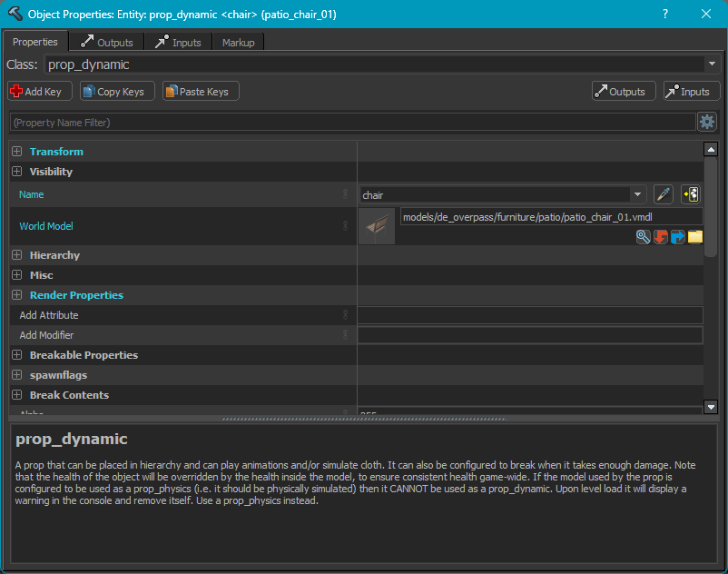Click the Copy Keys button
This screenshot has height=574, width=728.
tap(114, 92)
